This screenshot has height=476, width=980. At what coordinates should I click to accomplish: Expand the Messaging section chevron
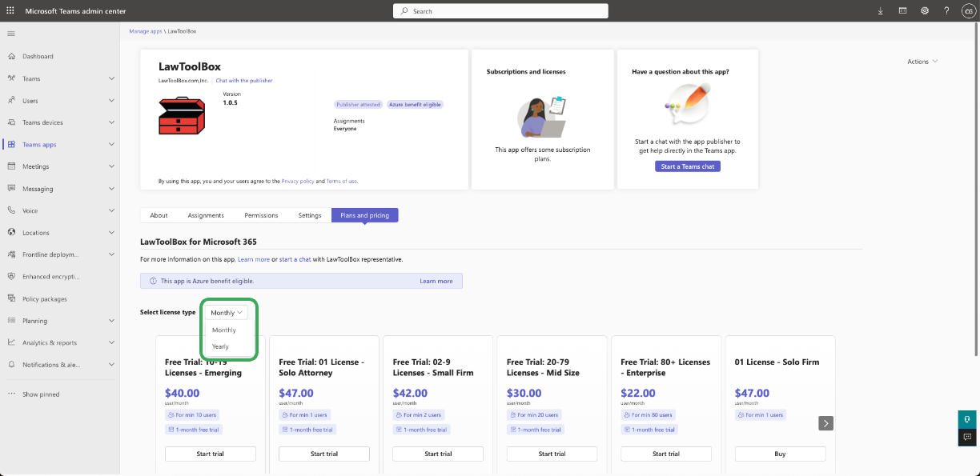click(x=111, y=189)
